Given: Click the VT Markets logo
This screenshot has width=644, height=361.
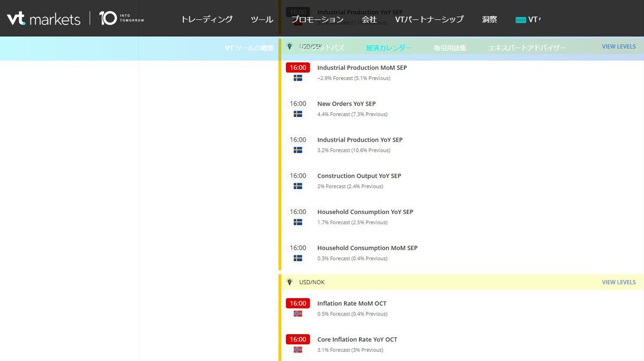Looking at the screenshot, I should tap(43, 19).
